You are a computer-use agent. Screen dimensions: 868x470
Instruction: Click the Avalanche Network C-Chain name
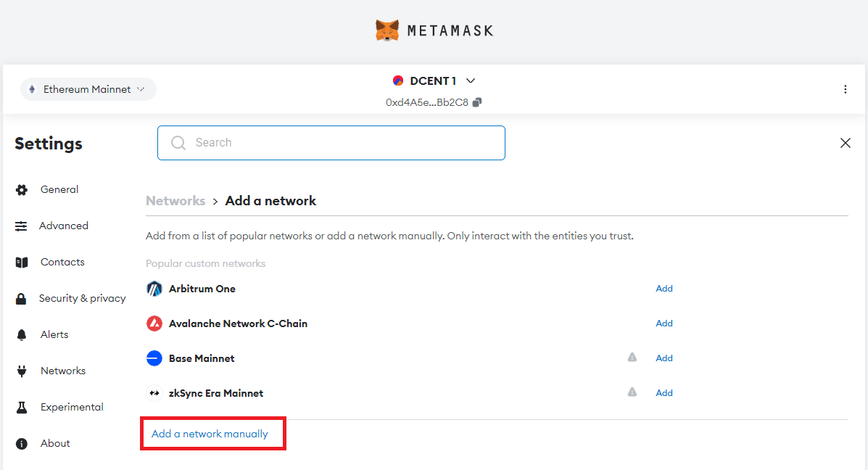pyautogui.click(x=238, y=324)
